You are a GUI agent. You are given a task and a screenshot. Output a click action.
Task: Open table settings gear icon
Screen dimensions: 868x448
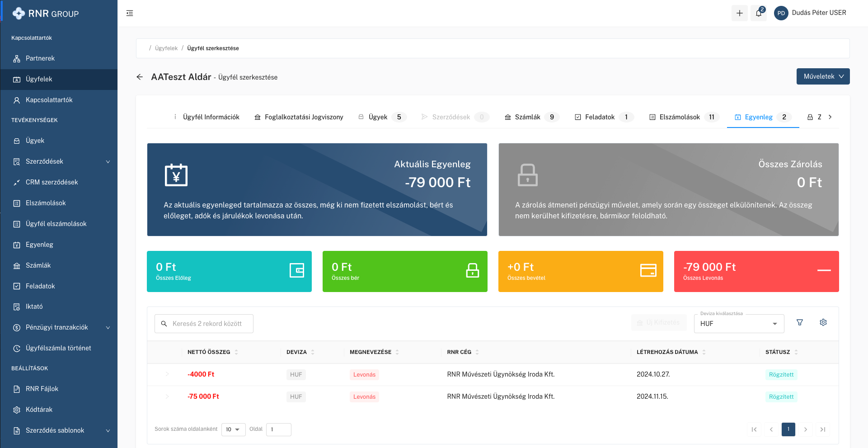pos(823,323)
